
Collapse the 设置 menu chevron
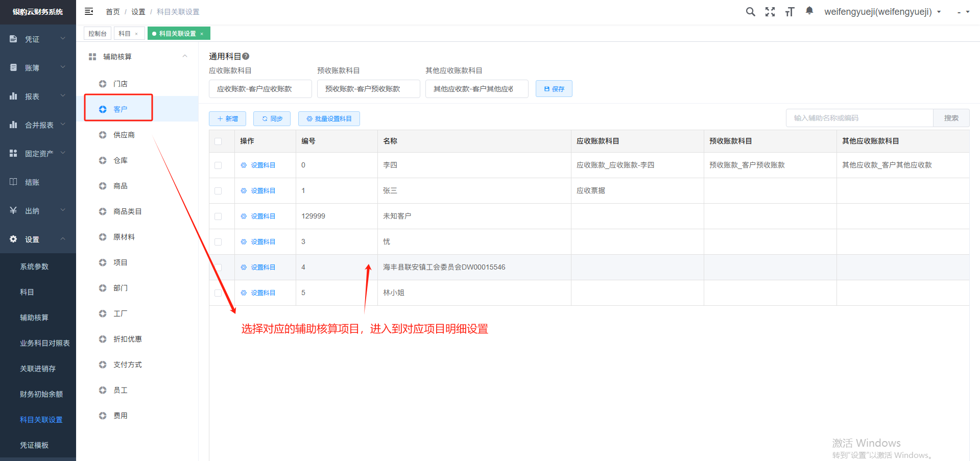pos(63,238)
